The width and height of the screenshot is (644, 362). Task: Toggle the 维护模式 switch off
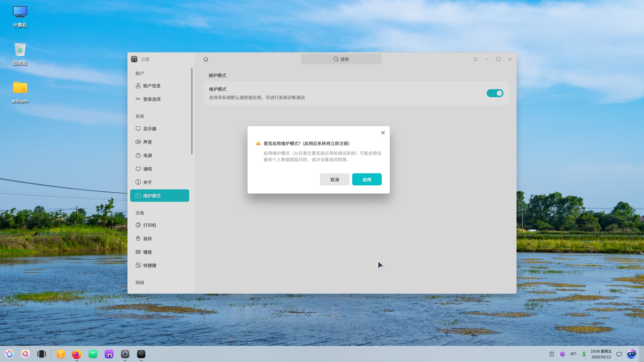tap(495, 93)
